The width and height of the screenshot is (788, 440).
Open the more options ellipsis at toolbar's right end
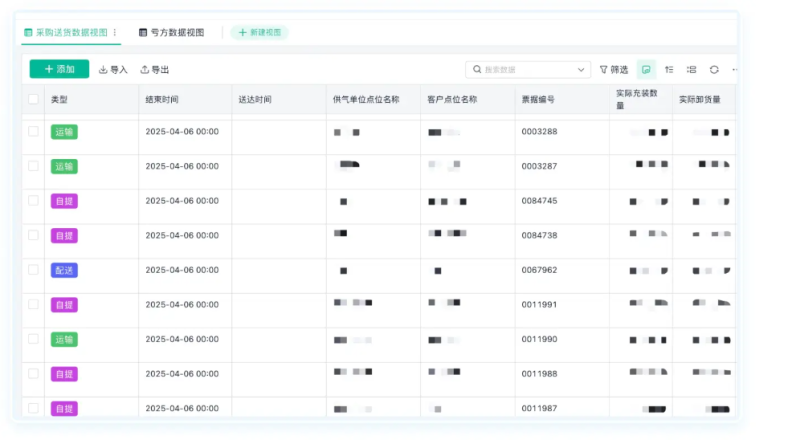(734, 70)
